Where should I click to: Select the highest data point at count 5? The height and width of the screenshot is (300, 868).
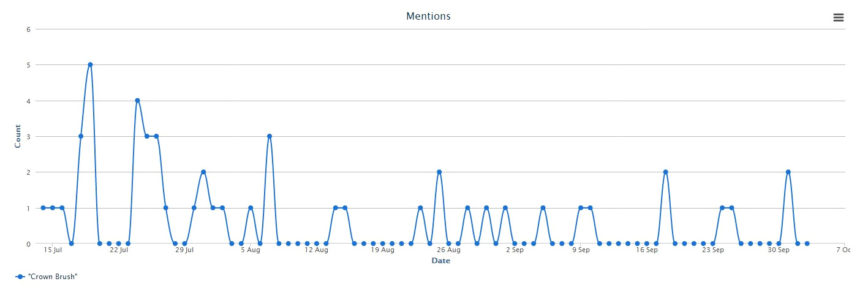pyautogui.click(x=90, y=64)
